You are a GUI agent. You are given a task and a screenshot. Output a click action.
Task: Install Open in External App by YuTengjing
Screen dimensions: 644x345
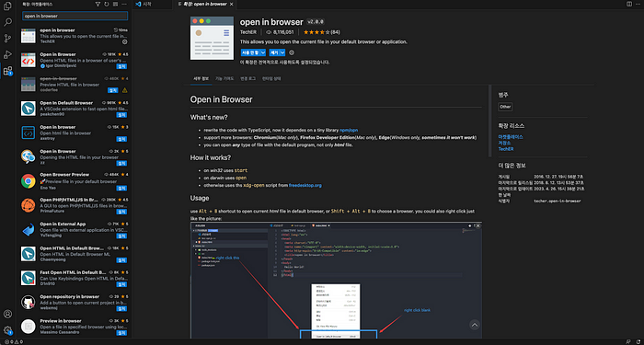pyautogui.click(x=121, y=236)
